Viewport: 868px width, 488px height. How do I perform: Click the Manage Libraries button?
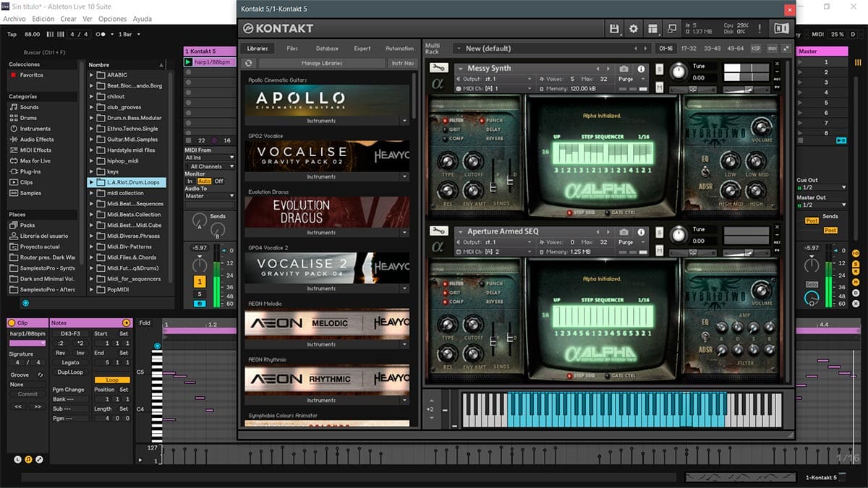(x=321, y=64)
